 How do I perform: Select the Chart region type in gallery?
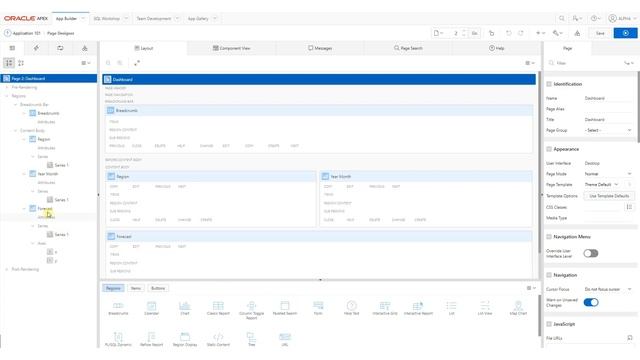pyautogui.click(x=184, y=308)
